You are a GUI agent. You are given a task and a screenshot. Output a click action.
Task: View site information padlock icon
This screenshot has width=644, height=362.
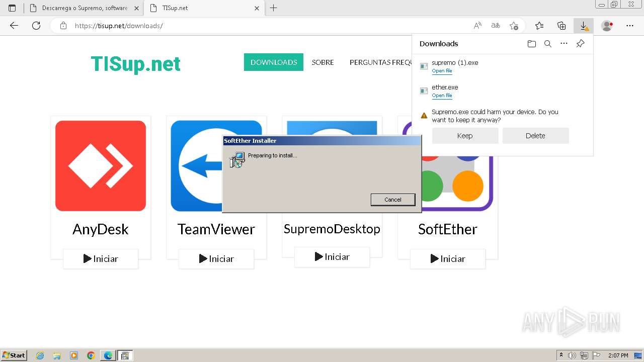click(63, 26)
